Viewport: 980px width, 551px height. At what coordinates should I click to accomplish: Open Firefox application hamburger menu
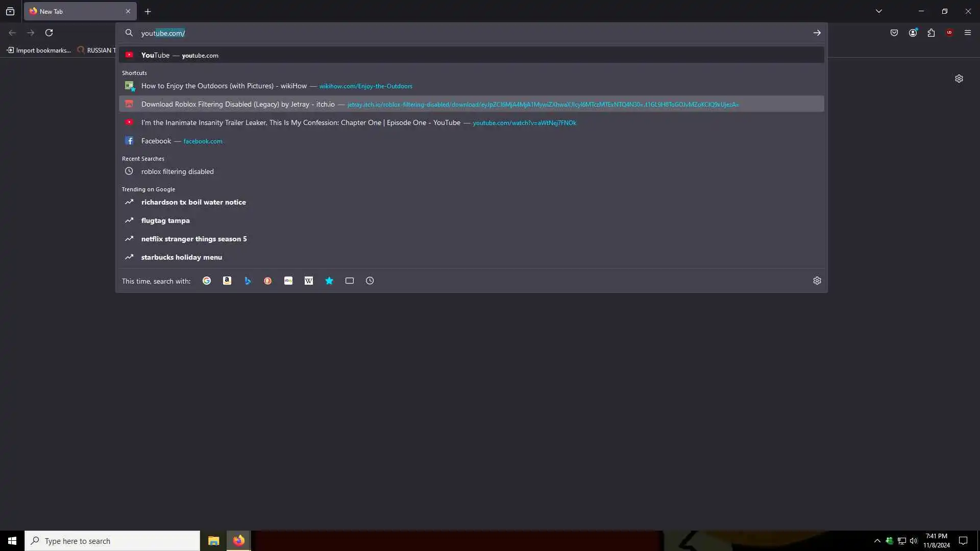pyautogui.click(x=968, y=33)
